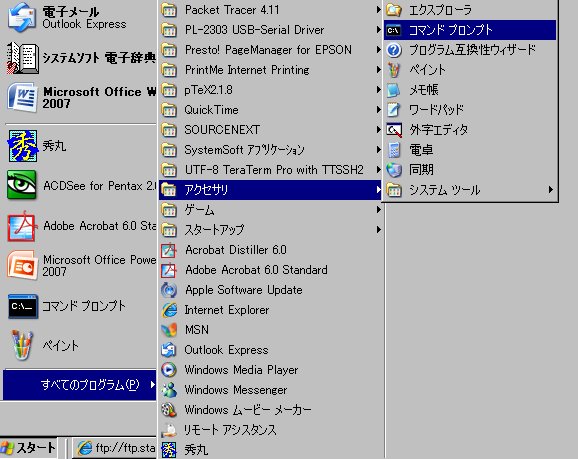This screenshot has width=578, height=459.
Task: Expand the スタートアップ submenu arrow
Action: (378, 230)
